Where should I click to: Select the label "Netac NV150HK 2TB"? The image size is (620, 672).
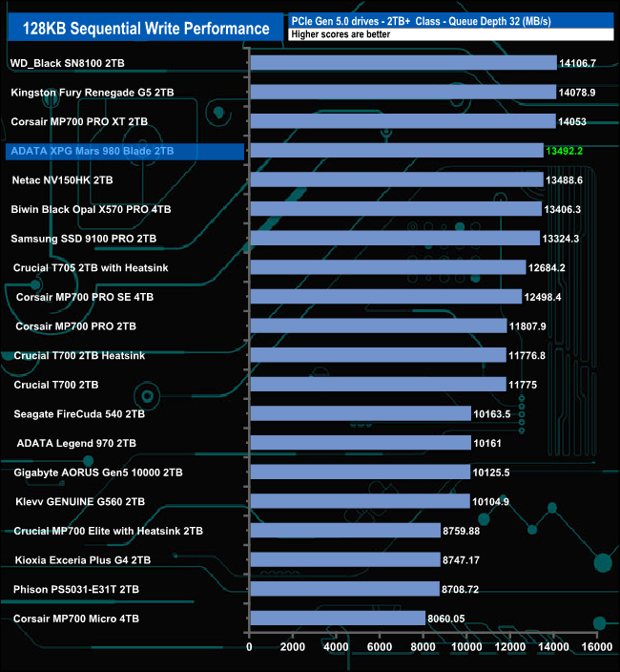(63, 180)
